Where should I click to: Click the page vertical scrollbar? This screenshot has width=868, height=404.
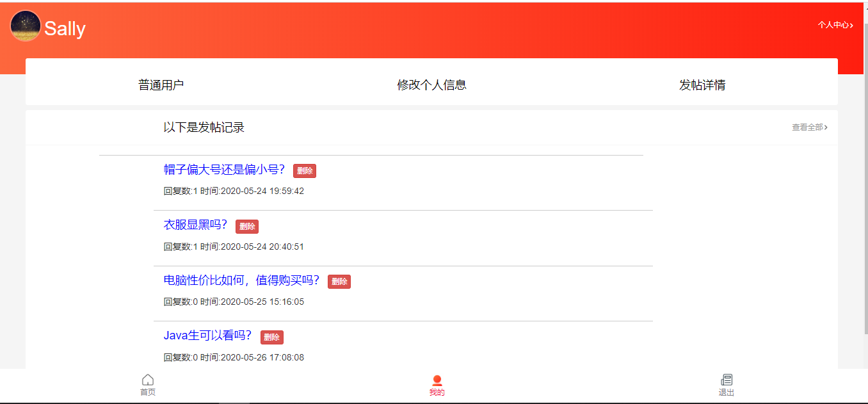tap(865, 179)
